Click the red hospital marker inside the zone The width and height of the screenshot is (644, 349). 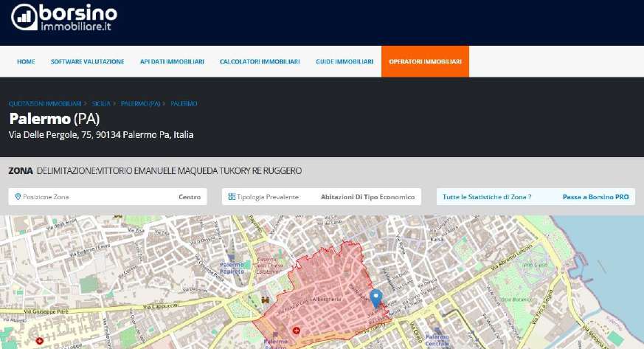pyautogui.click(x=297, y=330)
